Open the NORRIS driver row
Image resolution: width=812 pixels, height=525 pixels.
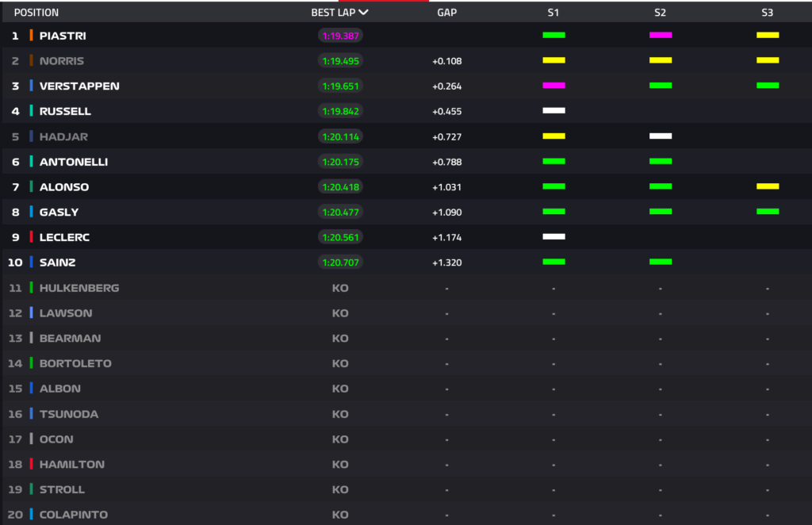[62, 61]
